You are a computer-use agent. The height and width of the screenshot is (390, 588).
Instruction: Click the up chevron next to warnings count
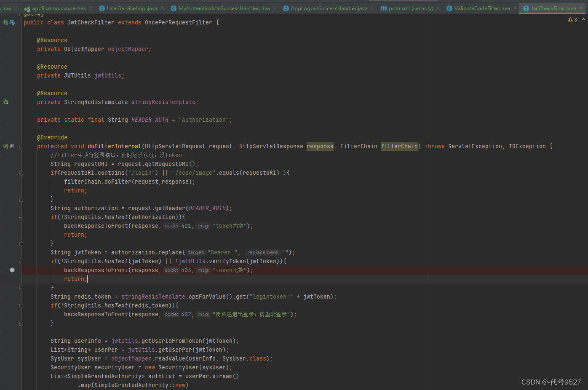click(x=583, y=19)
